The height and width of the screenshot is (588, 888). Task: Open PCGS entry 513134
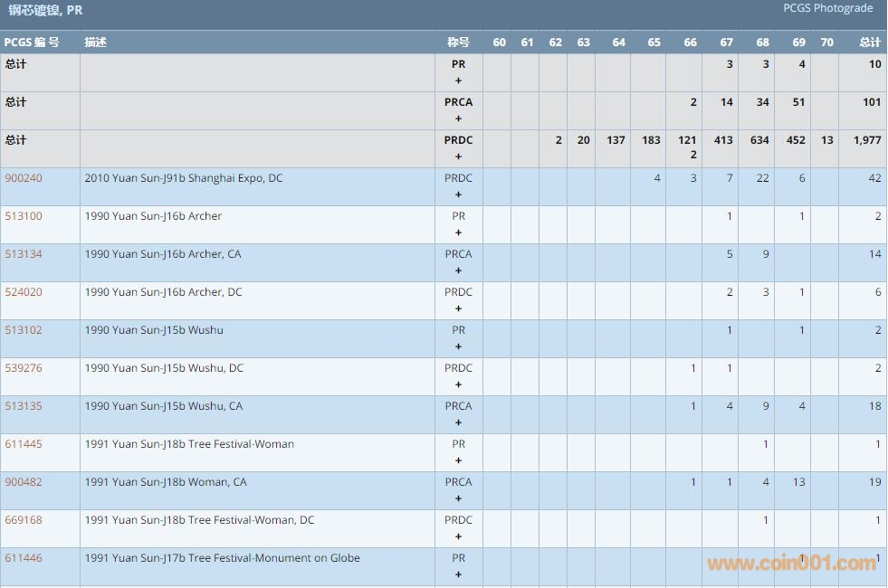24,254
